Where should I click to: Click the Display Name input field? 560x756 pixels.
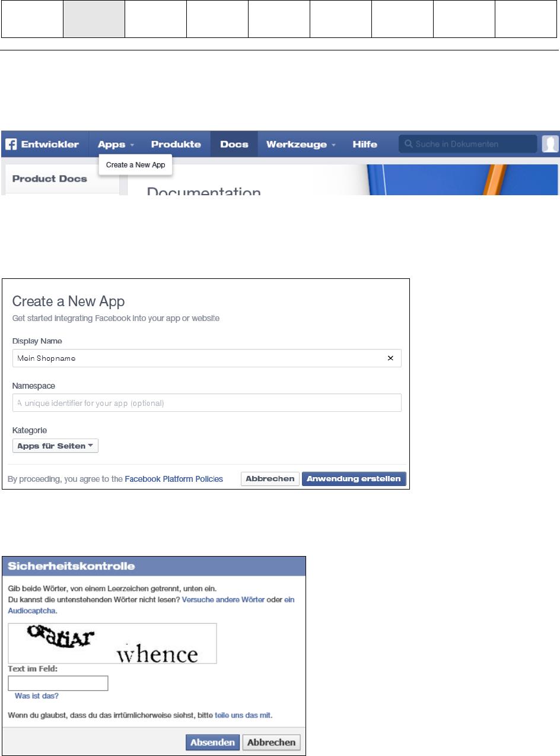point(206,358)
